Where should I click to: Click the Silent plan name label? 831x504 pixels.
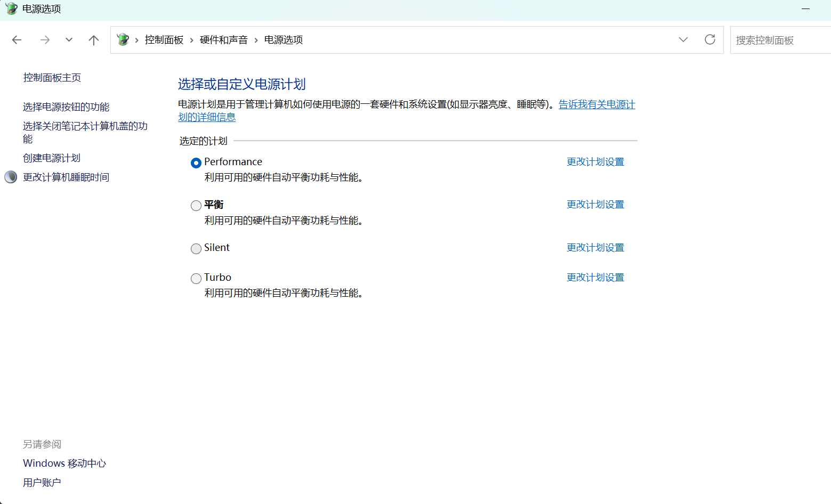(217, 248)
